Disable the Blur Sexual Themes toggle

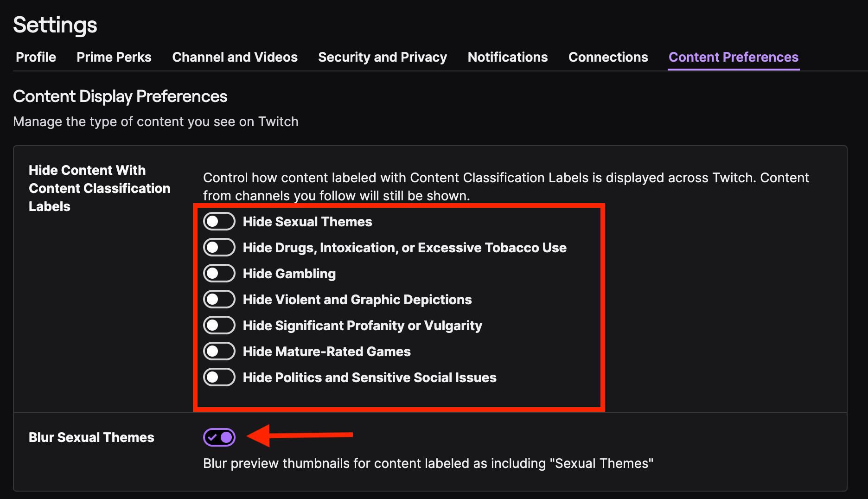pos(219,437)
